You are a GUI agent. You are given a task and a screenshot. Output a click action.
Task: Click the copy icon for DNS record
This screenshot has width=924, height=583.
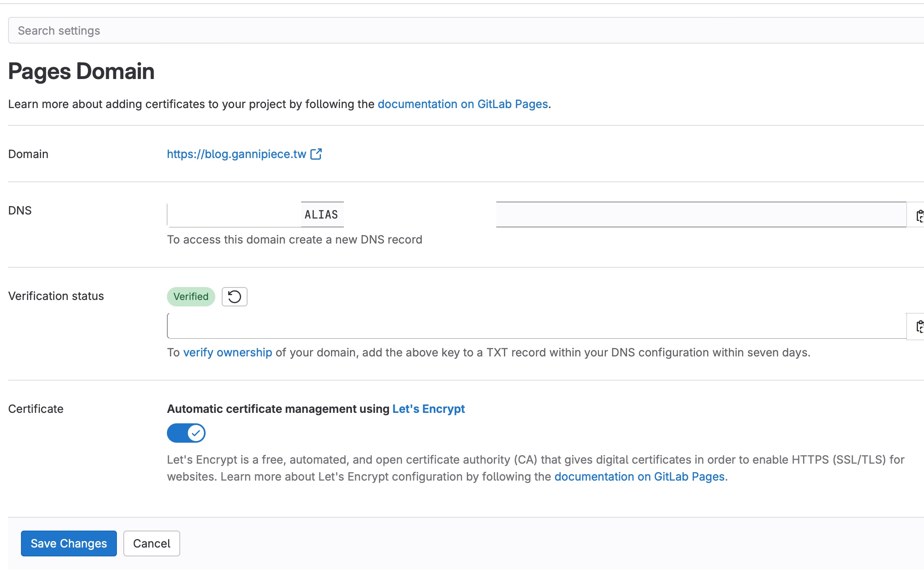(x=920, y=214)
